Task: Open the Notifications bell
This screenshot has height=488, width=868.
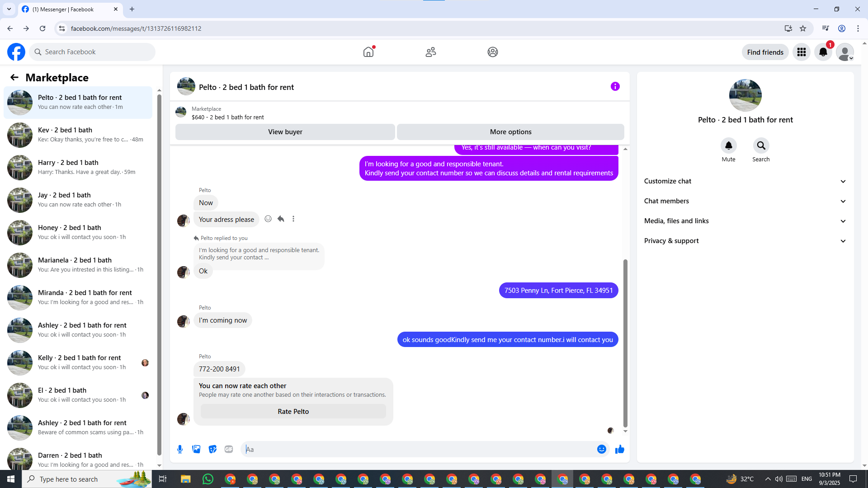Action: (823, 52)
